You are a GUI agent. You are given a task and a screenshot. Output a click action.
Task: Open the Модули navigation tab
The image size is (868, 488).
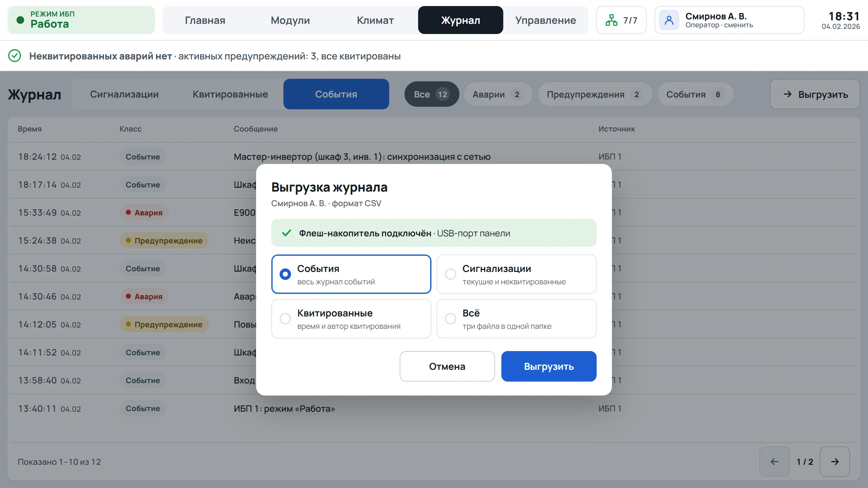[x=290, y=20]
